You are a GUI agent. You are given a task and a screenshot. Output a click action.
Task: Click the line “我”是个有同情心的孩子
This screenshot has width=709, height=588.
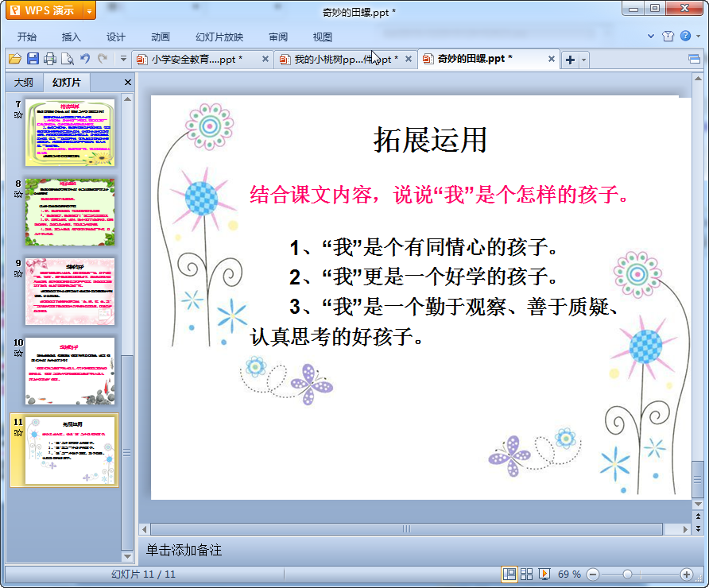coord(424,247)
